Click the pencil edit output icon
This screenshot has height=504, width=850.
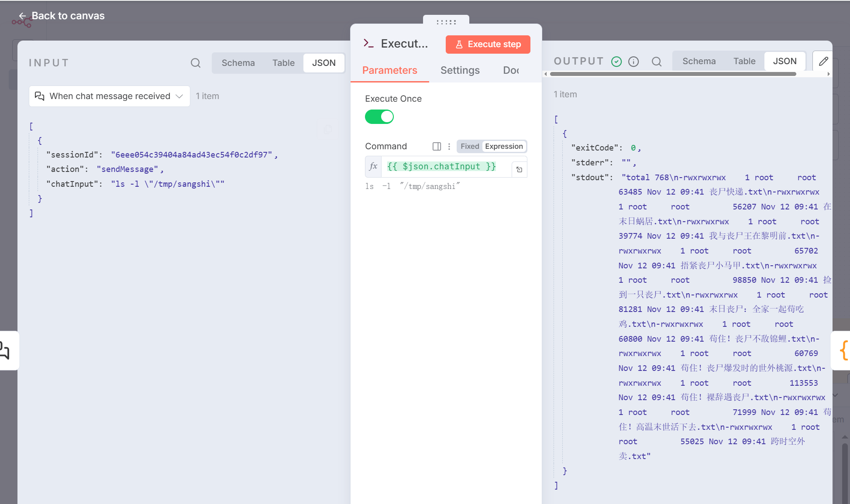pyautogui.click(x=823, y=62)
